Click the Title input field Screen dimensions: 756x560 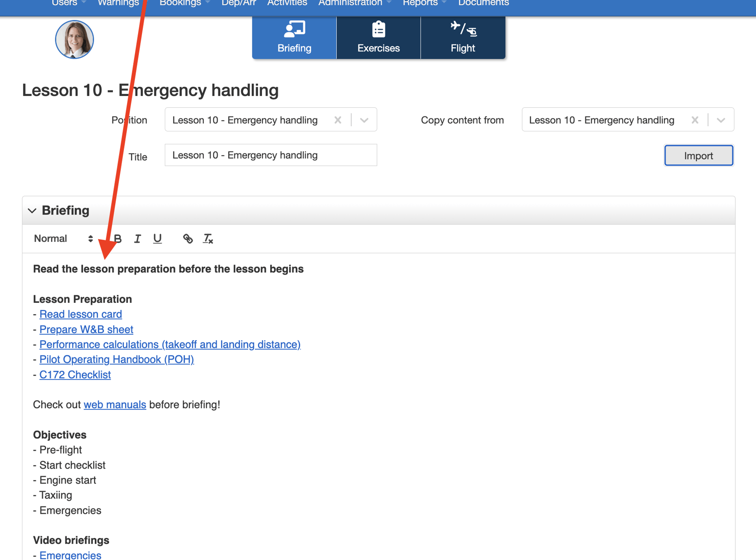[270, 155]
